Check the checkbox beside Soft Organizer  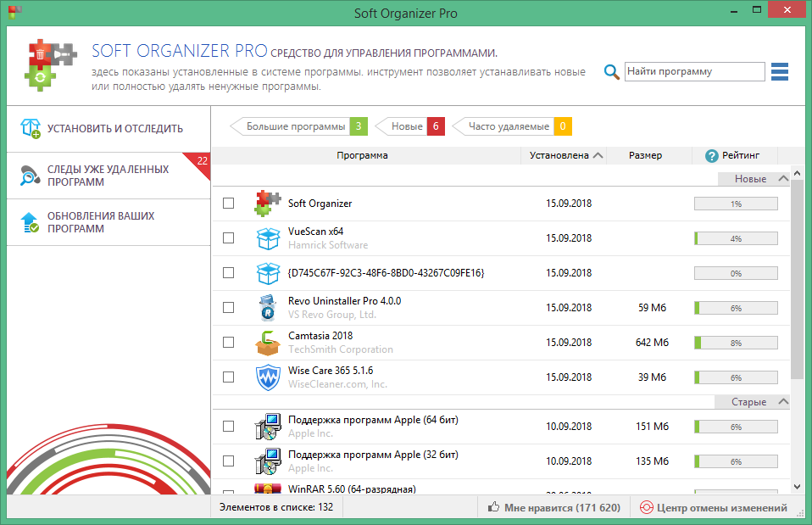(x=227, y=203)
